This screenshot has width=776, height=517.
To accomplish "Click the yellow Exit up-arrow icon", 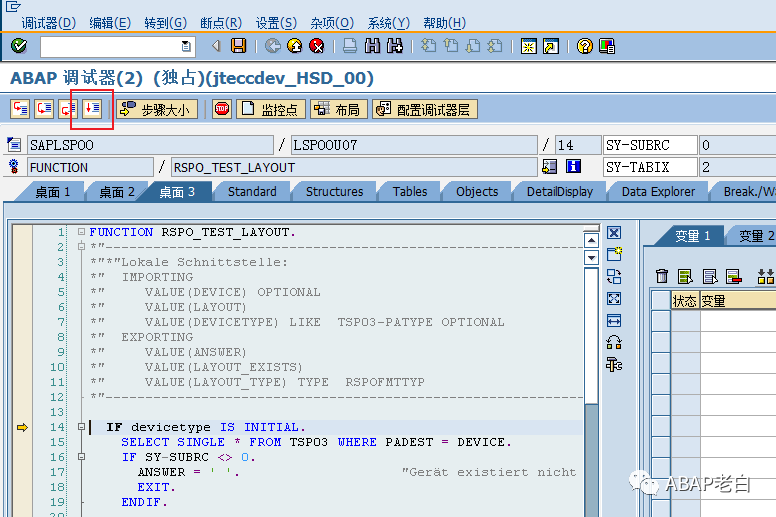I will pyautogui.click(x=295, y=46).
